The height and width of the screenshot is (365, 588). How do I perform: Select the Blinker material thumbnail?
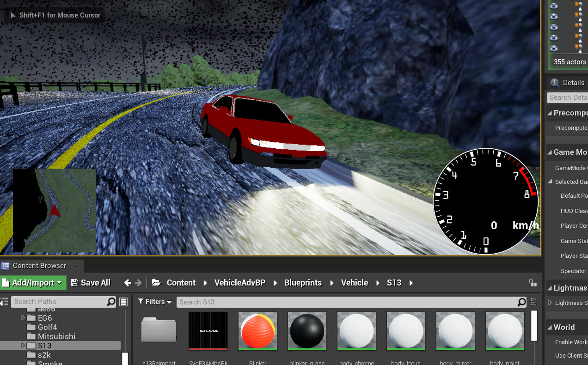[257, 330]
